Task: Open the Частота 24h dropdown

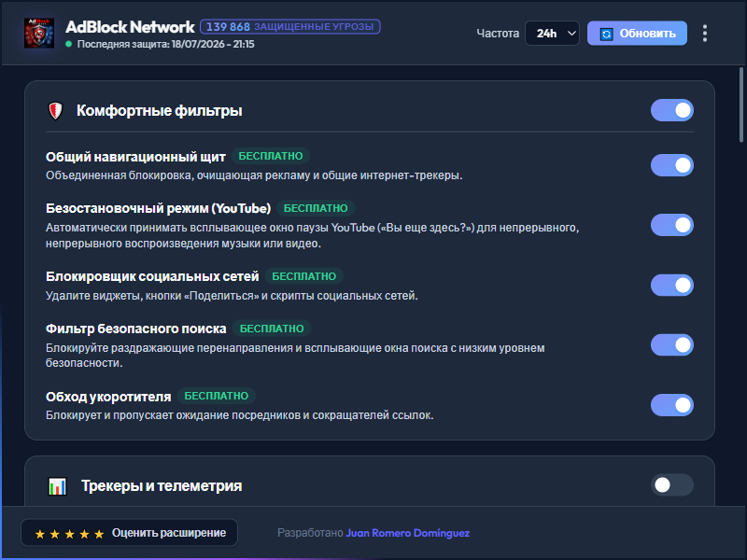Action: click(552, 34)
